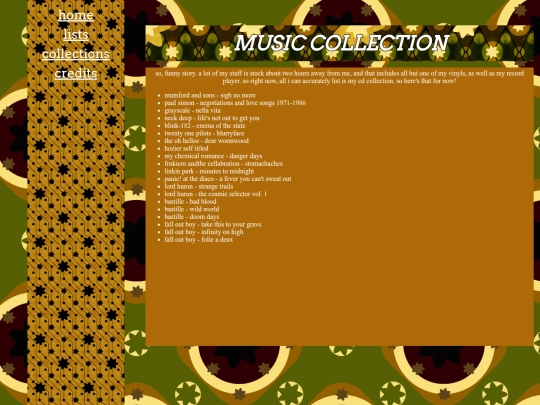
Task: Select 'grayscale - nella vita' list item
Action: coord(192,111)
